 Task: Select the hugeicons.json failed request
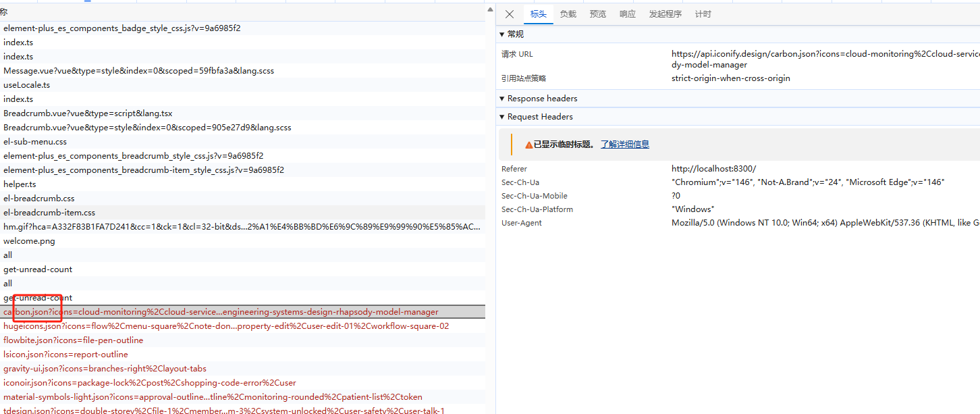click(x=225, y=326)
